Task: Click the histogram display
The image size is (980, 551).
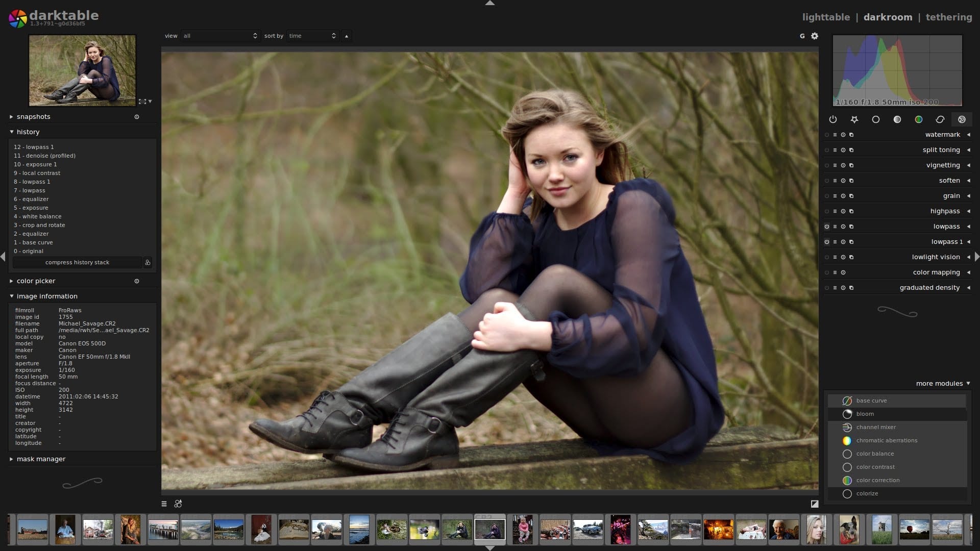Action: pos(897,70)
